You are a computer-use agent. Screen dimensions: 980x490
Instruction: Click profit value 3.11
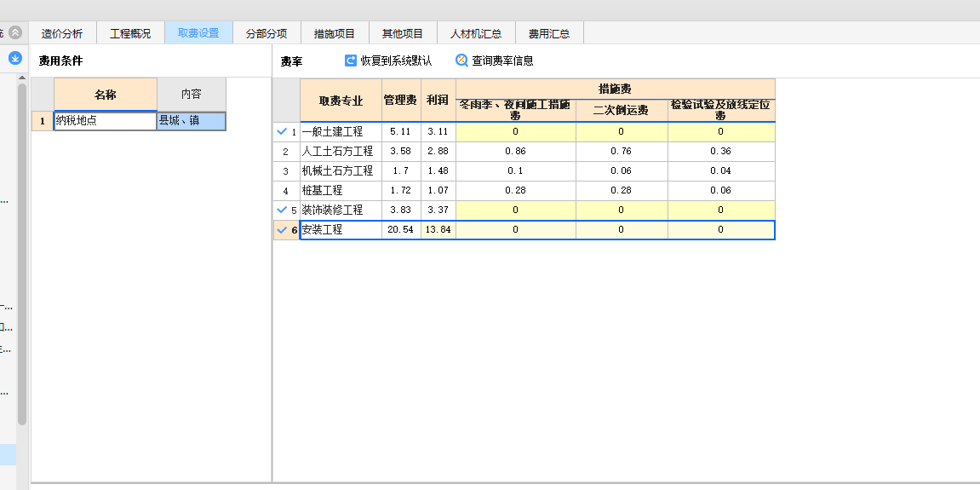pyautogui.click(x=438, y=131)
